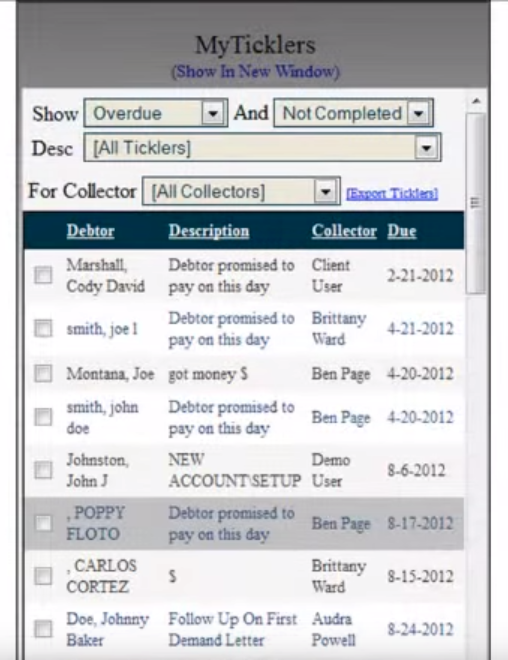Click debtor name smith, joe l

point(102,329)
